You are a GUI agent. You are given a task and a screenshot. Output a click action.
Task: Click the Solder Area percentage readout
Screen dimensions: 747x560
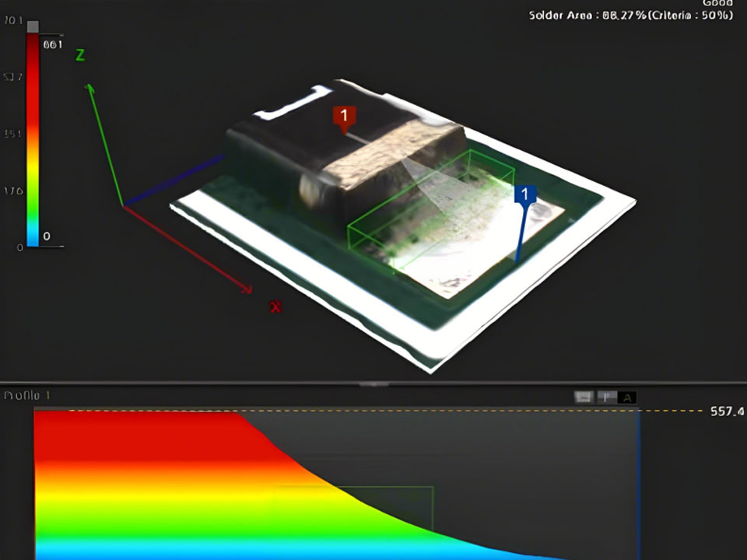pos(630,15)
